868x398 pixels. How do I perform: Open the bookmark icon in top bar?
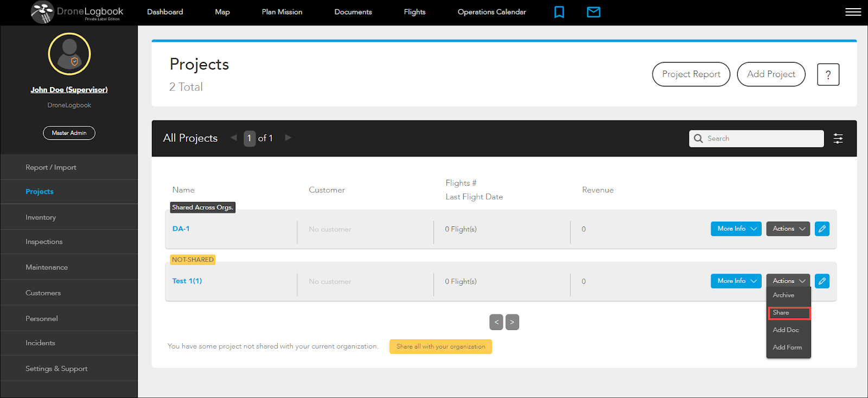pos(559,12)
